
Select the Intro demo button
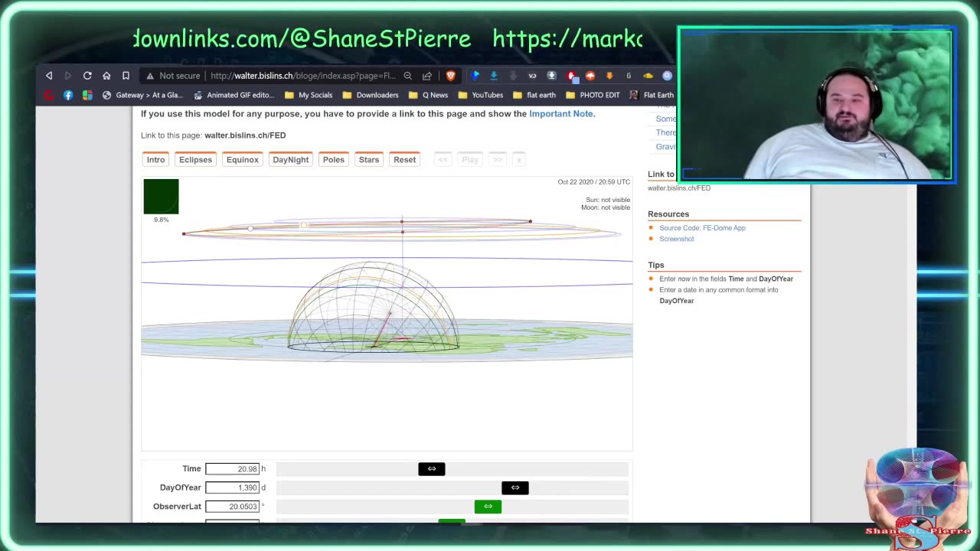[155, 160]
